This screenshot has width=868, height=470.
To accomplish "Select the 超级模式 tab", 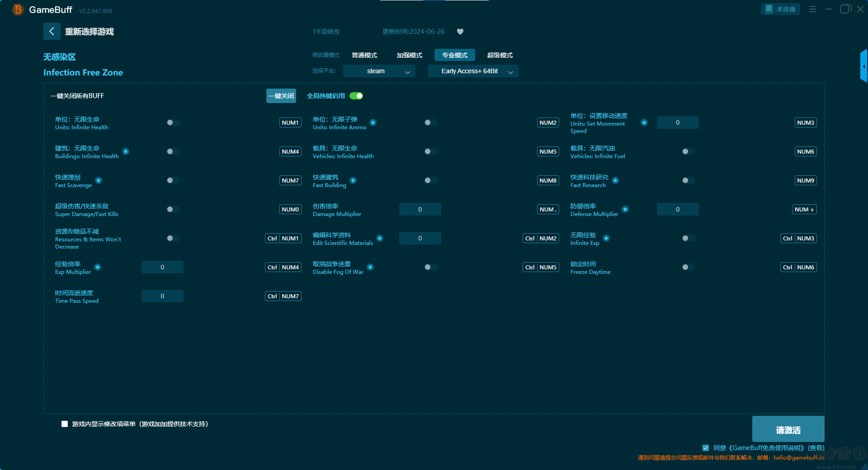I will coord(500,55).
